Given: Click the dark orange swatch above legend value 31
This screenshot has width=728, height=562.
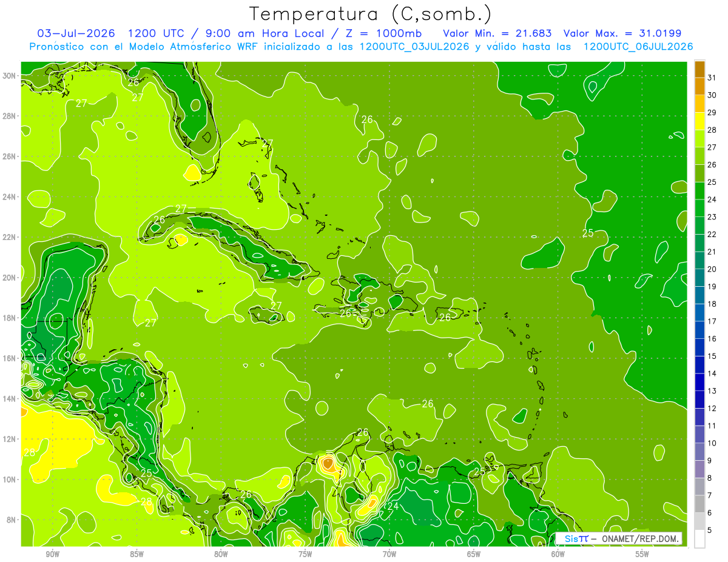Looking at the screenshot, I should pyautogui.click(x=699, y=70).
